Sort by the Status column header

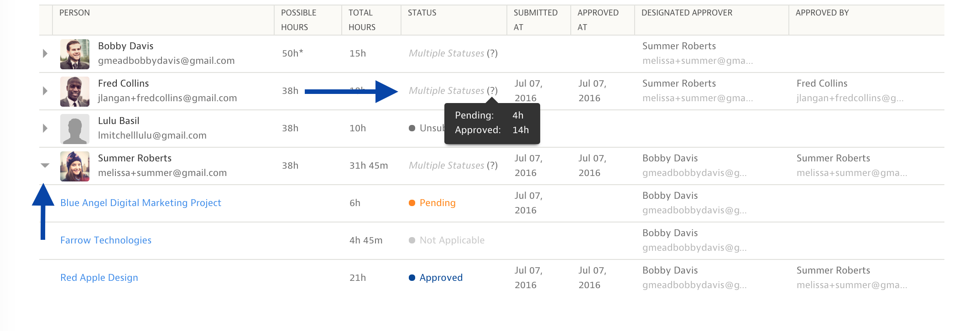click(x=422, y=13)
